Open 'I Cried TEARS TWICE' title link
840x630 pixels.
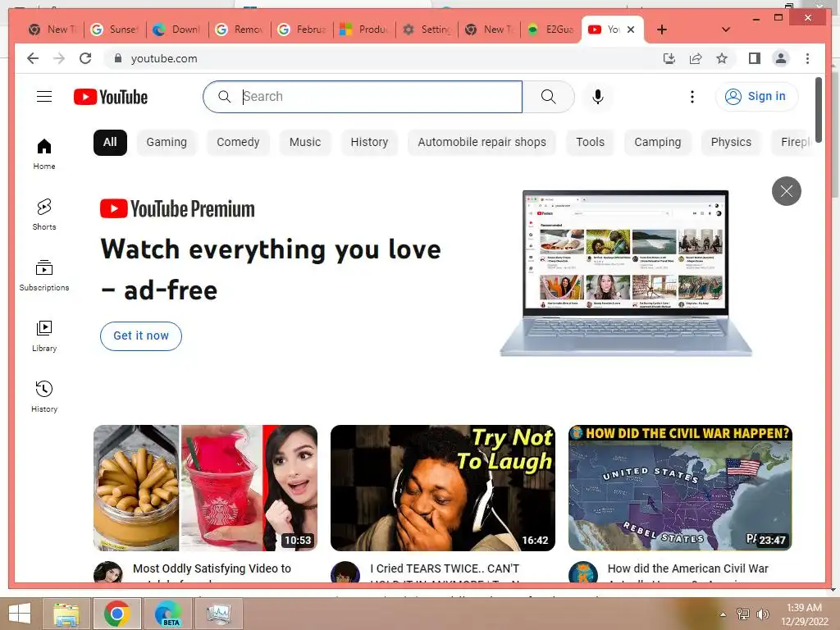click(x=445, y=569)
